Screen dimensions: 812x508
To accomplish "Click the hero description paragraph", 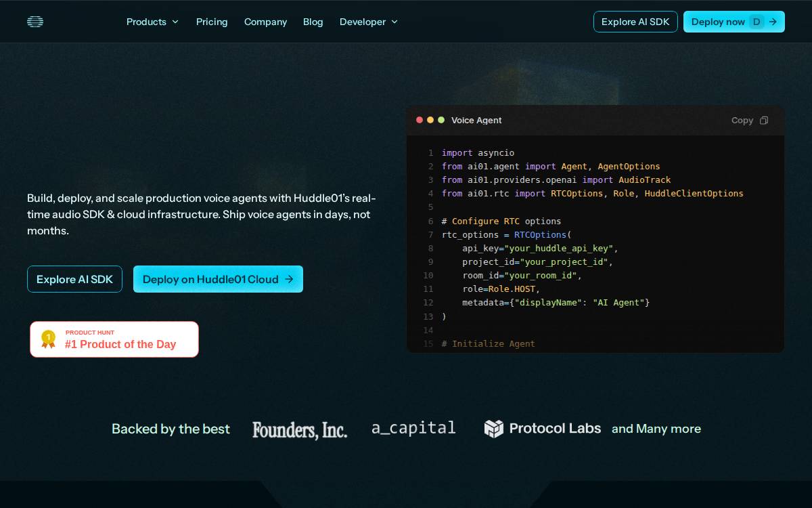I will tap(202, 215).
